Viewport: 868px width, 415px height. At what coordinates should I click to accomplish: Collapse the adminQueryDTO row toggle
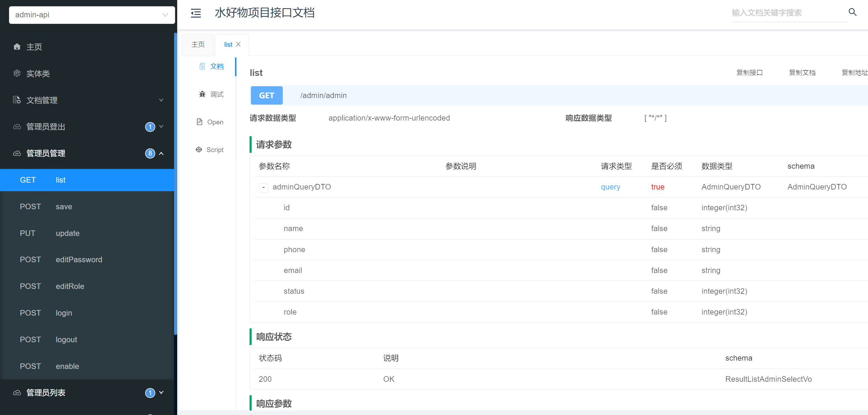pyautogui.click(x=263, y=187)
